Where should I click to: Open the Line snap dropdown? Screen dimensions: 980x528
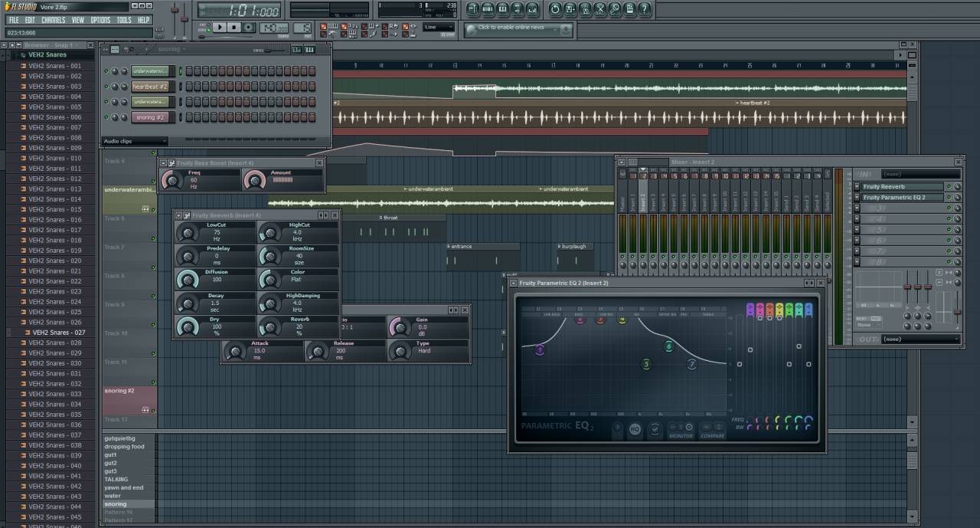click(439, 28)
